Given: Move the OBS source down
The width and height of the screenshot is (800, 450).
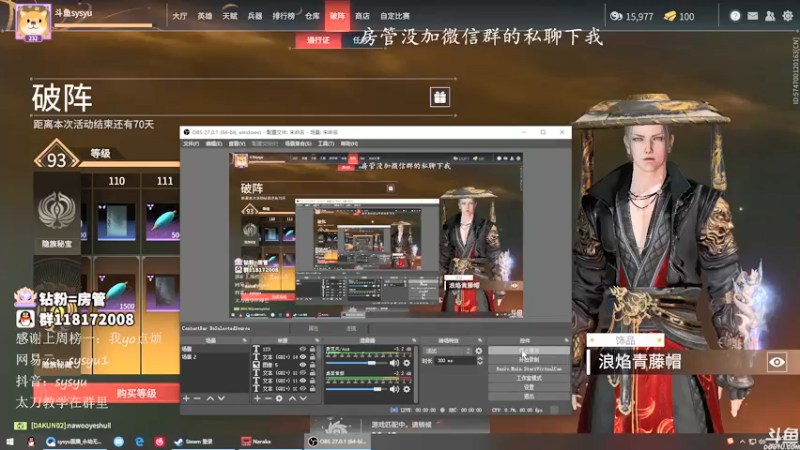Looking at the screenshot, I should 303,398.
